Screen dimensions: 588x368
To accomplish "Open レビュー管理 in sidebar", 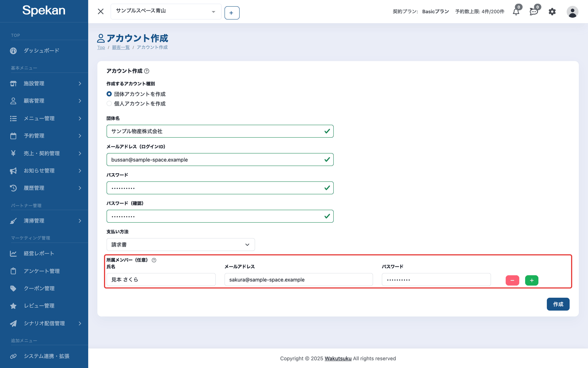I will [44, 306].
